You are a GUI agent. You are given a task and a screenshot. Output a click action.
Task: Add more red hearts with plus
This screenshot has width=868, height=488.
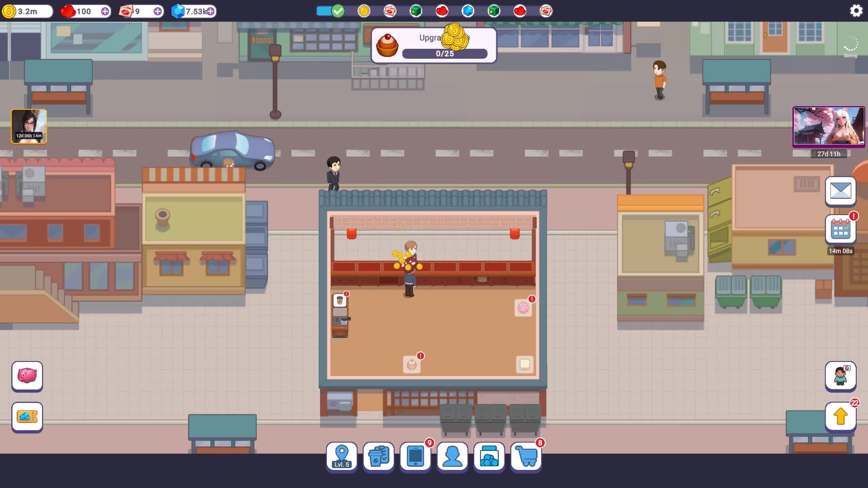tap(105, 11)
